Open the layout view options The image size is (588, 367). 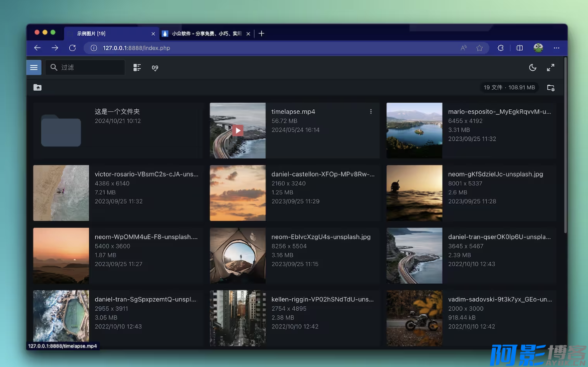[137, 68]
